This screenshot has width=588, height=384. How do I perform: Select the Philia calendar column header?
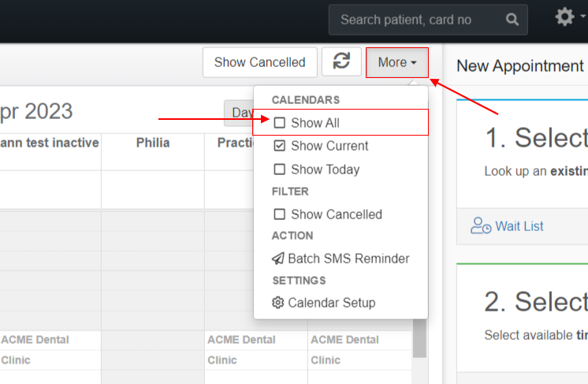tap(153, 143)
